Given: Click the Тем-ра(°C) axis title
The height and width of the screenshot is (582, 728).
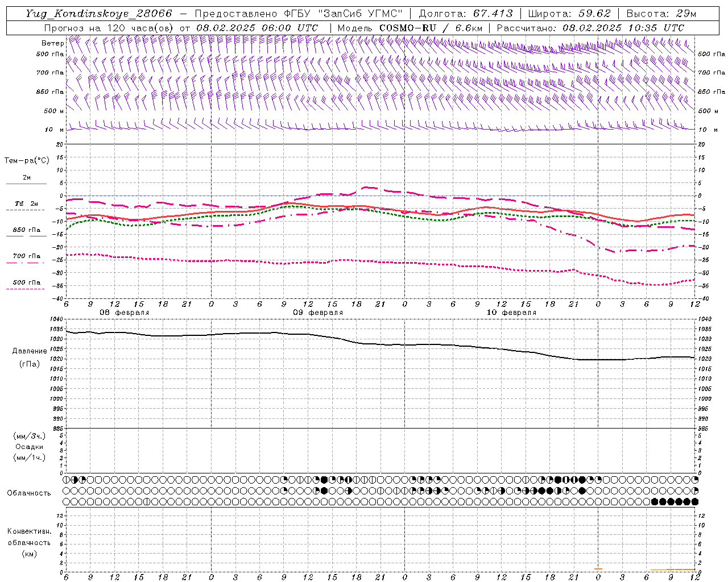Looking at the screenshot, I should (x=27, y=161).
